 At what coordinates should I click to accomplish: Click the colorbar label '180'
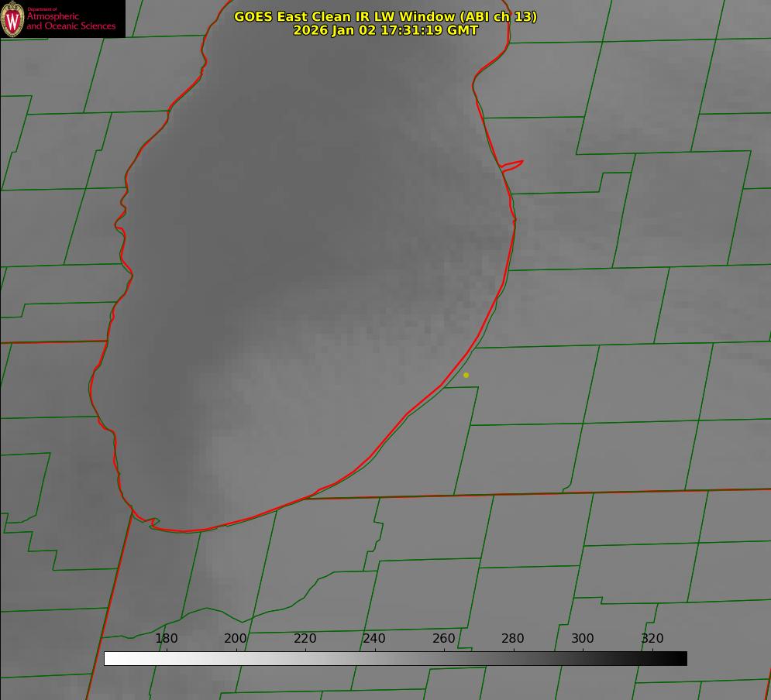(166, 638)
